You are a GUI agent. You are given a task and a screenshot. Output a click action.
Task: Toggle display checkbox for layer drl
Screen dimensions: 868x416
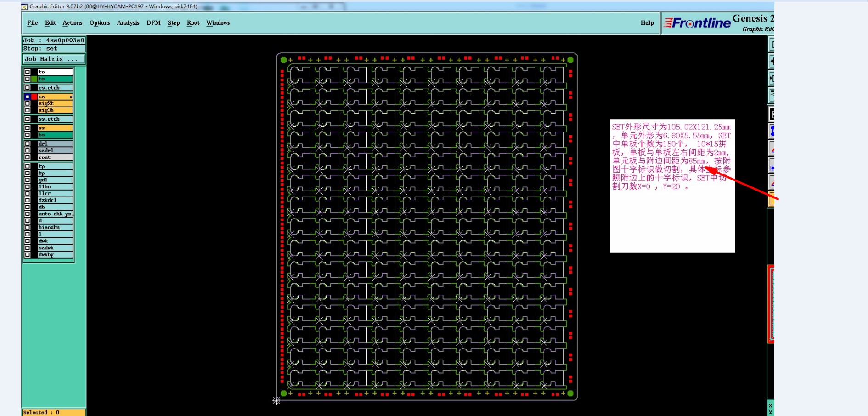point(28,144)
